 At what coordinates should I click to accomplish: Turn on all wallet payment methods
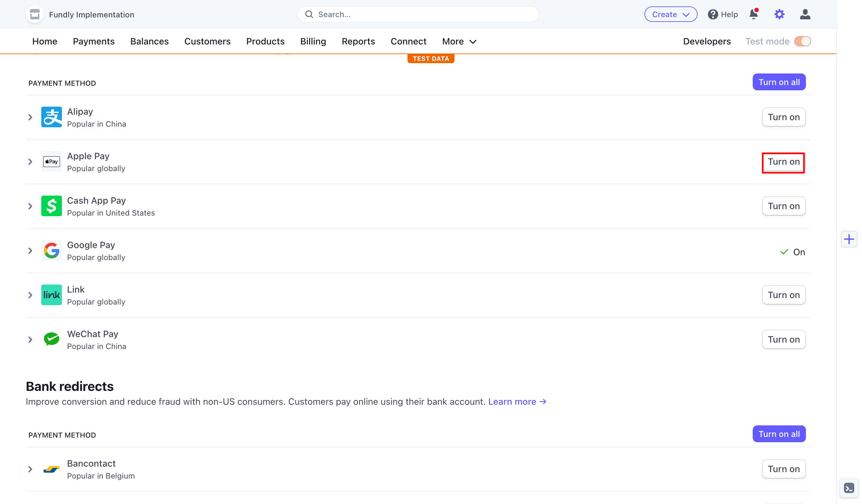pos(779,82)
